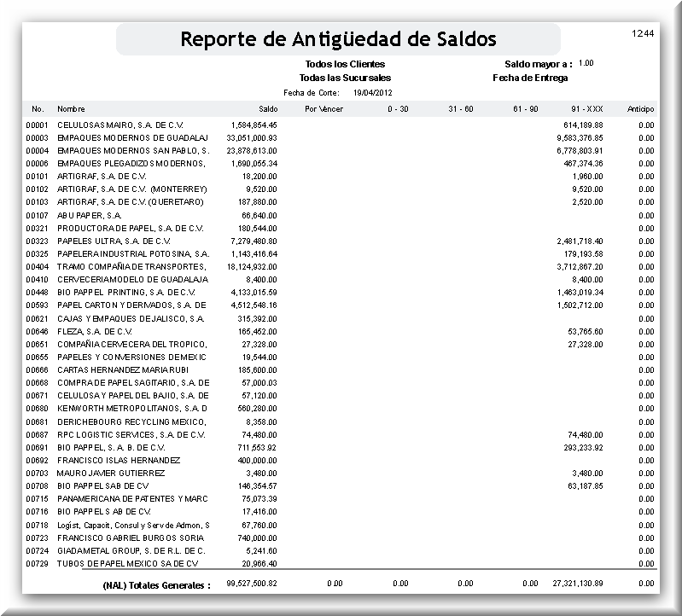Click PRODUCTORA DE PAPEL balance 180,544.00
This screenshot has height=616, width=682.
258,229
